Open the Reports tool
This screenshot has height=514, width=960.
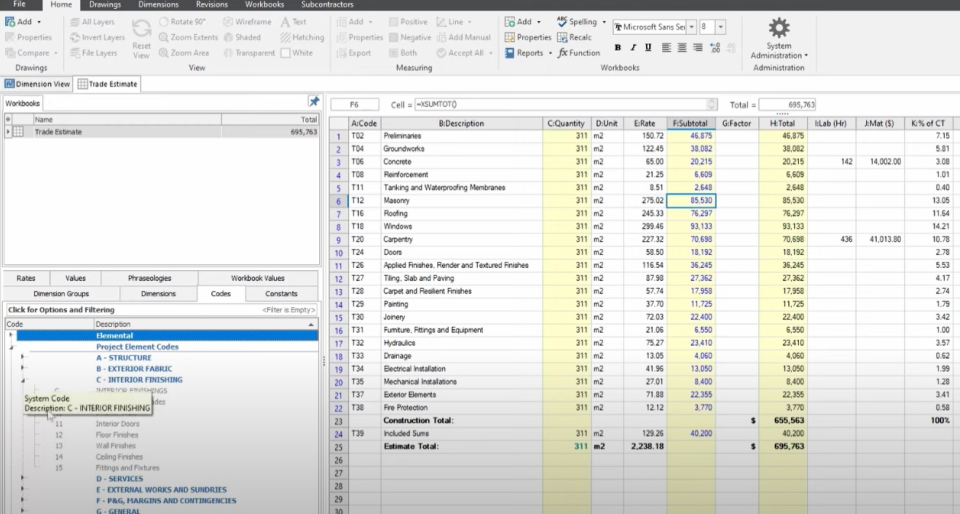click(525, 53)
